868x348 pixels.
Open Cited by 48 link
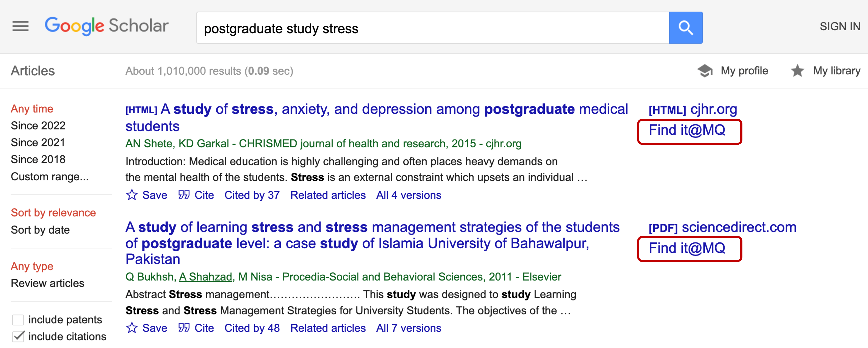pyautogui.click(x=252, y=328)
